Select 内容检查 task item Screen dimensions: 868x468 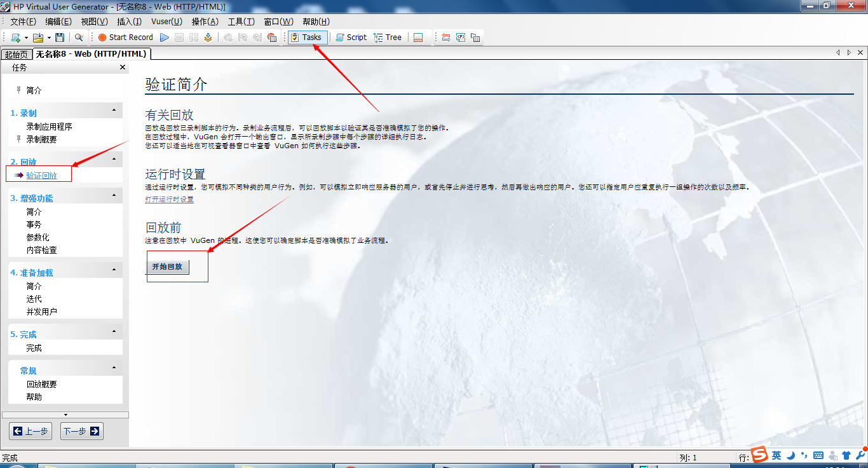tap(42, 250)
